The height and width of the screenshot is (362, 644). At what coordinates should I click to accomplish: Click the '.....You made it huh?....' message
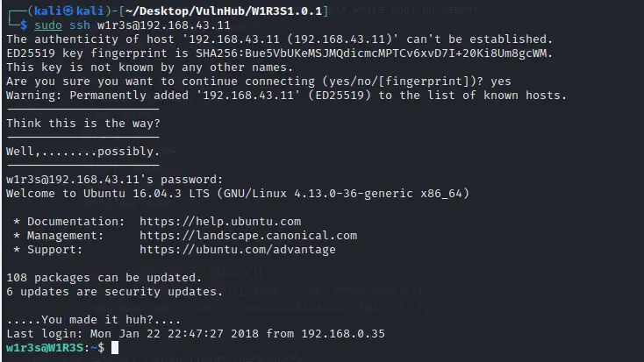tap(94, 319)
